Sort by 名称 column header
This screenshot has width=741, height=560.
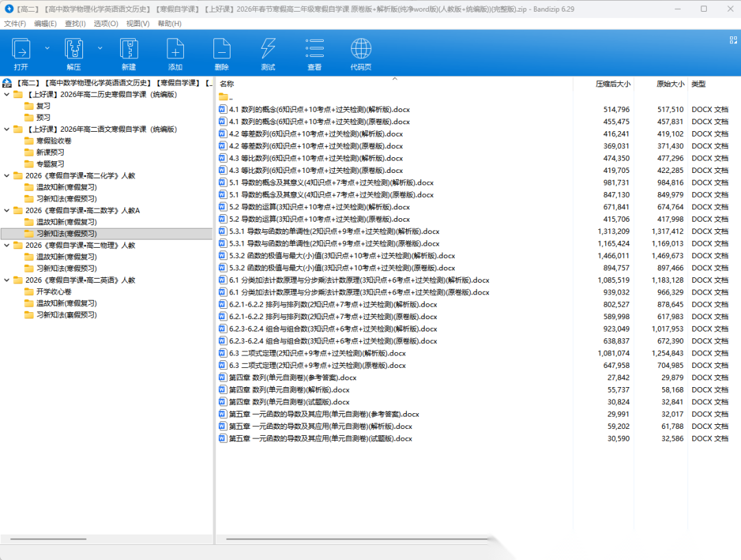[227, 84]
